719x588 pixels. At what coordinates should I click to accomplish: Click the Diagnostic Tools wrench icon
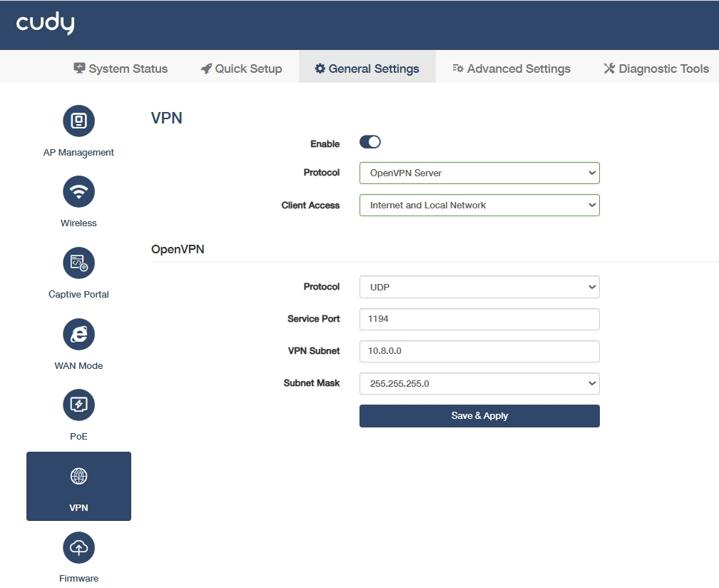point(609,69)
